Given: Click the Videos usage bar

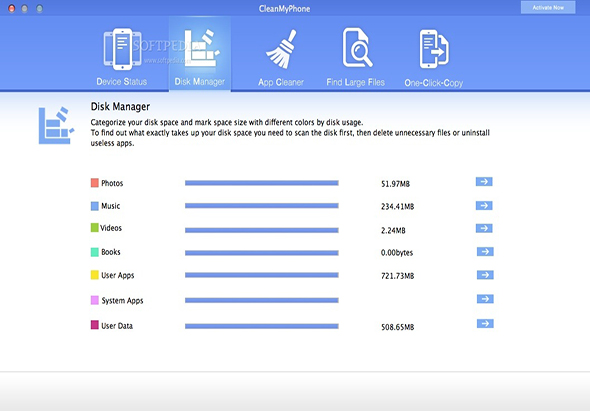Looking at the screenshot, I should 262,230.
